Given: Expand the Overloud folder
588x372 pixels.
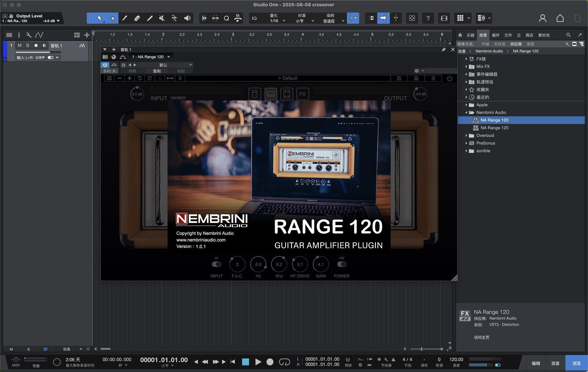Looking at the screenshot, I should pyautogui.click(x=466, y=136).
